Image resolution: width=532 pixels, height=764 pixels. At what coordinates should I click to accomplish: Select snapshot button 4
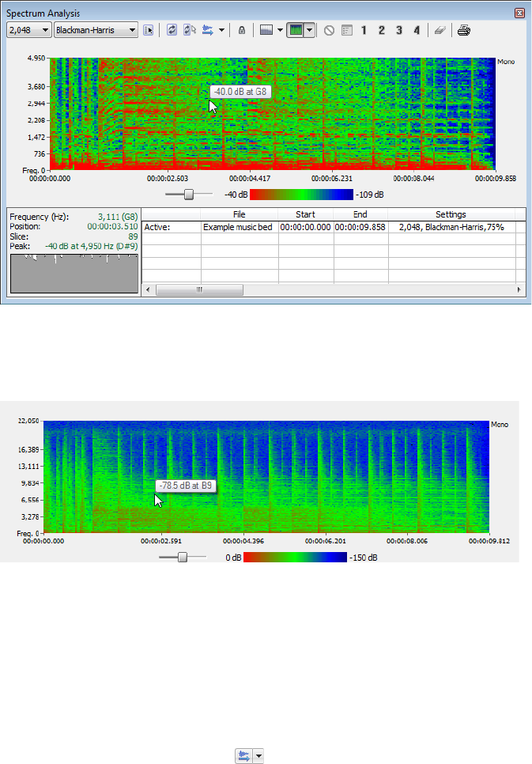[416, 30]
